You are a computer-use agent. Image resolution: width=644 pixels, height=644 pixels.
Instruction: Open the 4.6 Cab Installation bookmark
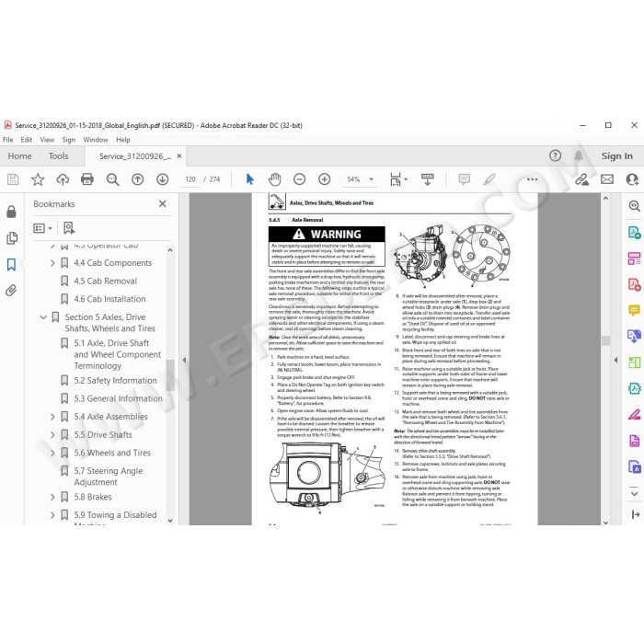click(x=109, y=299)
